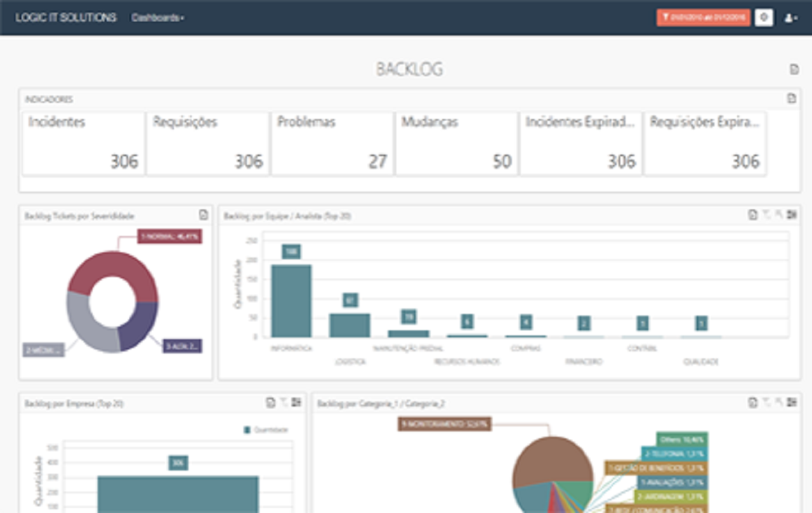Open the Dashboards dropdown menu
The image size is (812, 513).
(x=157, y=18)
